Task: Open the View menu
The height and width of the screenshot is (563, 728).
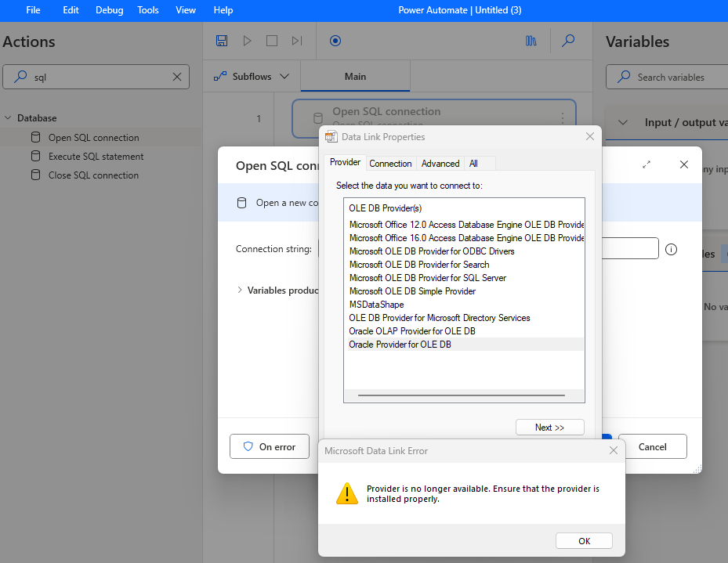Action: coord(186,10)
